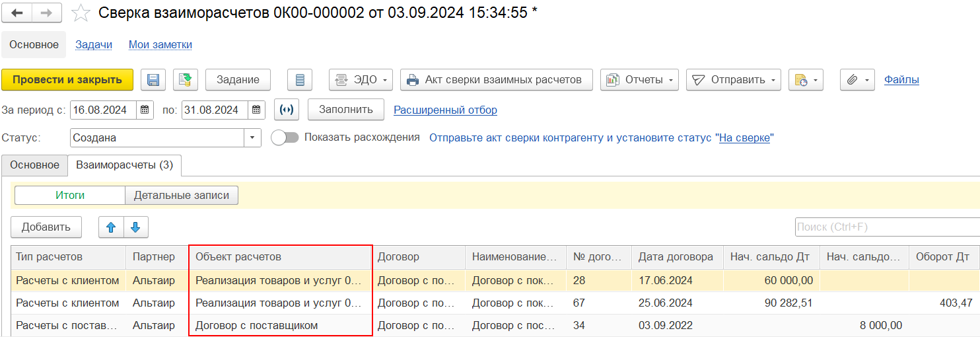Open calendar for the period start date
The height and width of the screenshot is (337, 980).
[x=145, y=110]
